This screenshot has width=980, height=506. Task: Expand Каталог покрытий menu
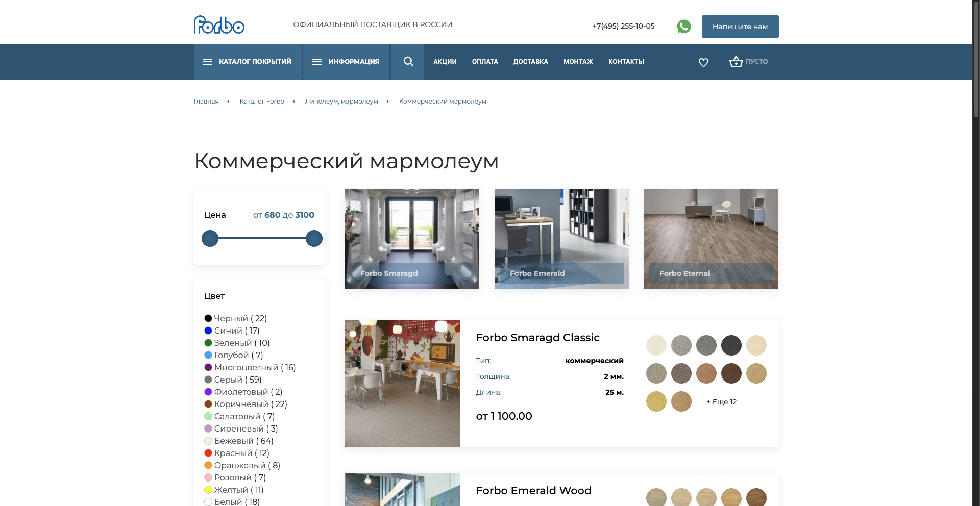[x=248, y=62]
